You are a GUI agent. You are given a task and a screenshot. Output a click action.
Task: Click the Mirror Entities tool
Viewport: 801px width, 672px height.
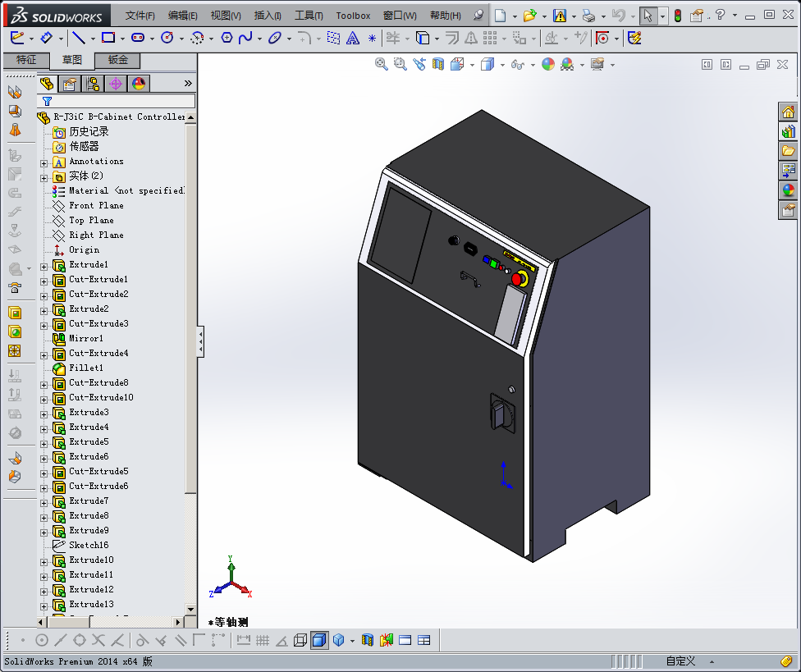[471, 38]
